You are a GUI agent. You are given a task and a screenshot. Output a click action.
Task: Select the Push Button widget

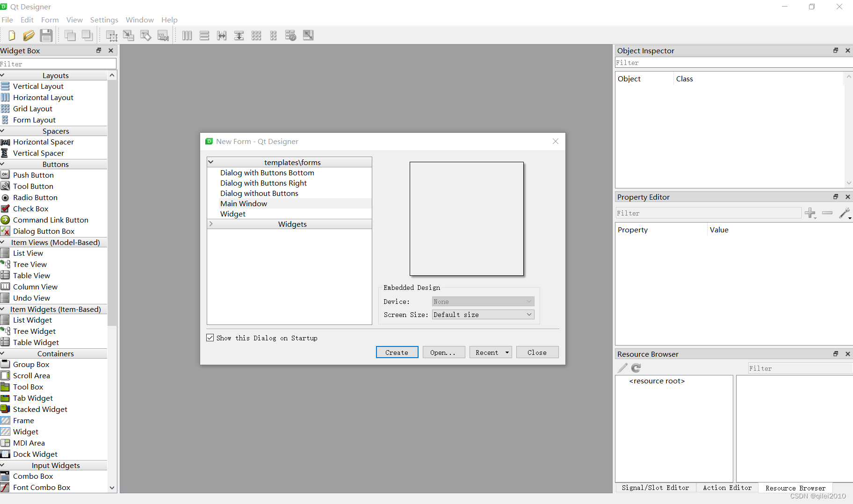pos(33,175)
